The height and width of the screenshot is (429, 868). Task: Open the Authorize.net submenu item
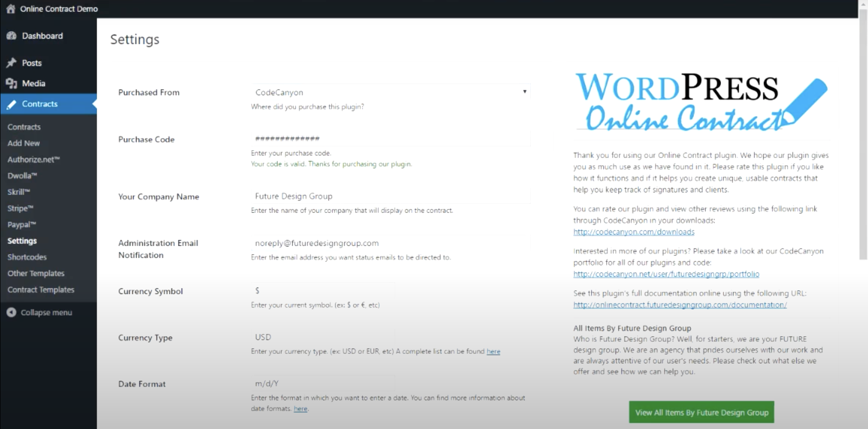click(33, 159)
